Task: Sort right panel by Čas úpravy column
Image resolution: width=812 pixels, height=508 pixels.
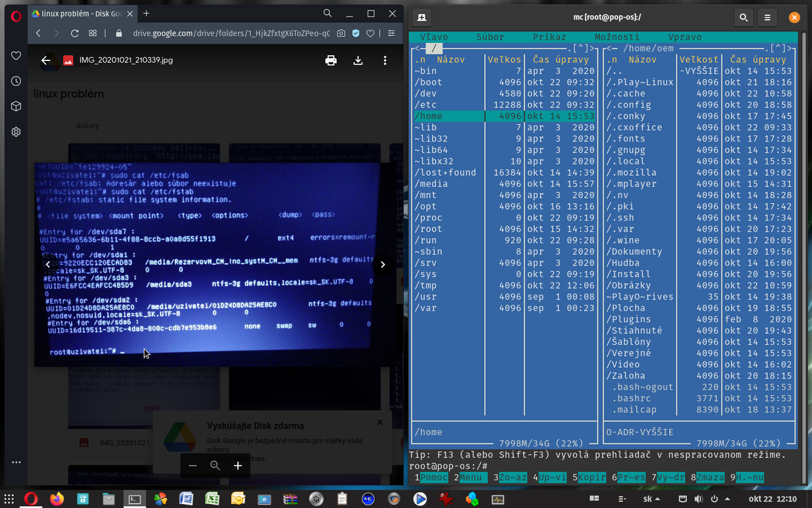Action: click(757, 60)
